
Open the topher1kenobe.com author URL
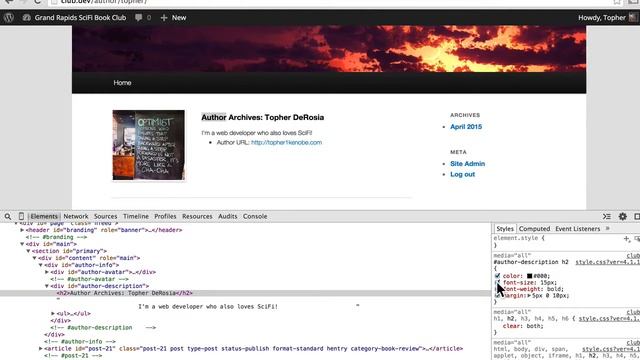pos(287,142)
